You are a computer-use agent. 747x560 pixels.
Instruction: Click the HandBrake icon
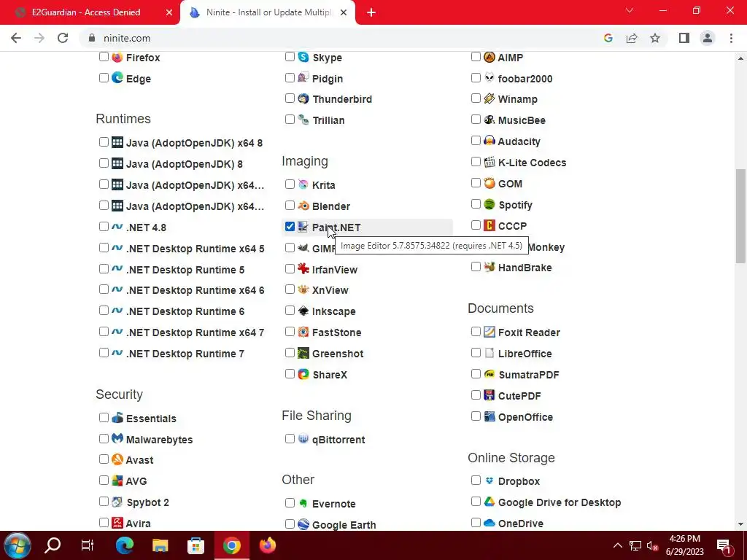[489, 267]
